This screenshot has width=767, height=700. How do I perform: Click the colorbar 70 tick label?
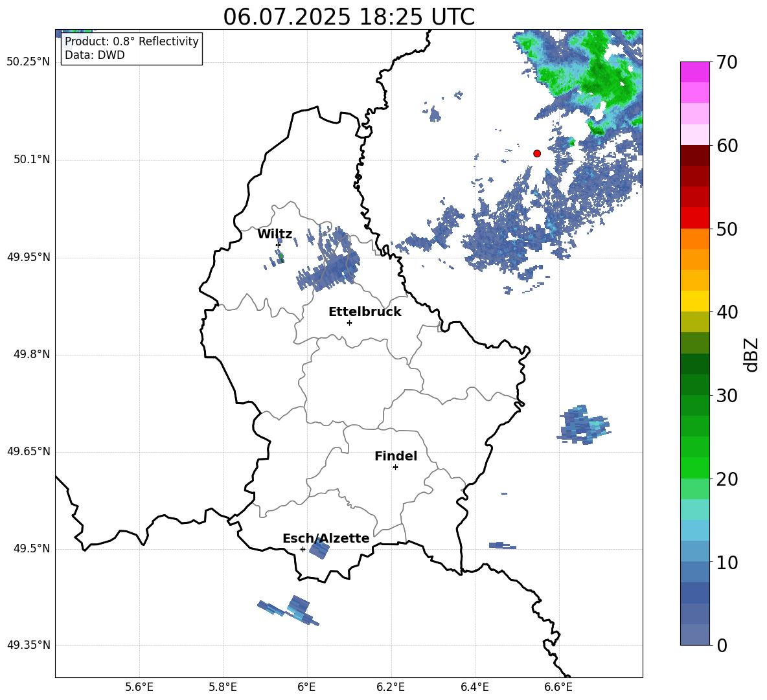(727, 63)
